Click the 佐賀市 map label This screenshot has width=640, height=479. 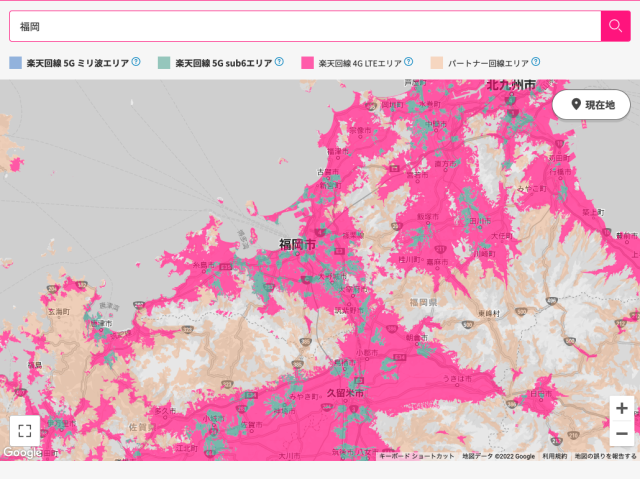click(250, 425)
